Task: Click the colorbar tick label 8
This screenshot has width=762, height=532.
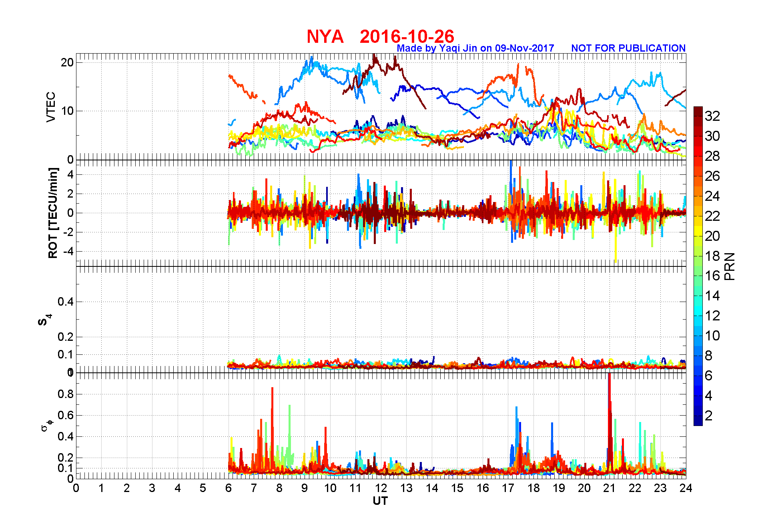Action: (709, 356)
